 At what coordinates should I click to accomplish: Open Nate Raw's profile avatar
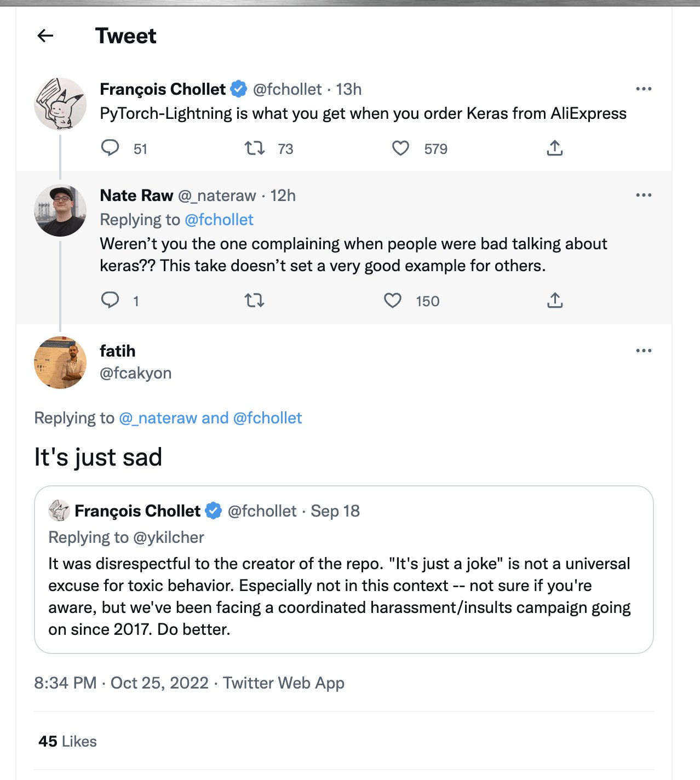[x=60, y=210]
